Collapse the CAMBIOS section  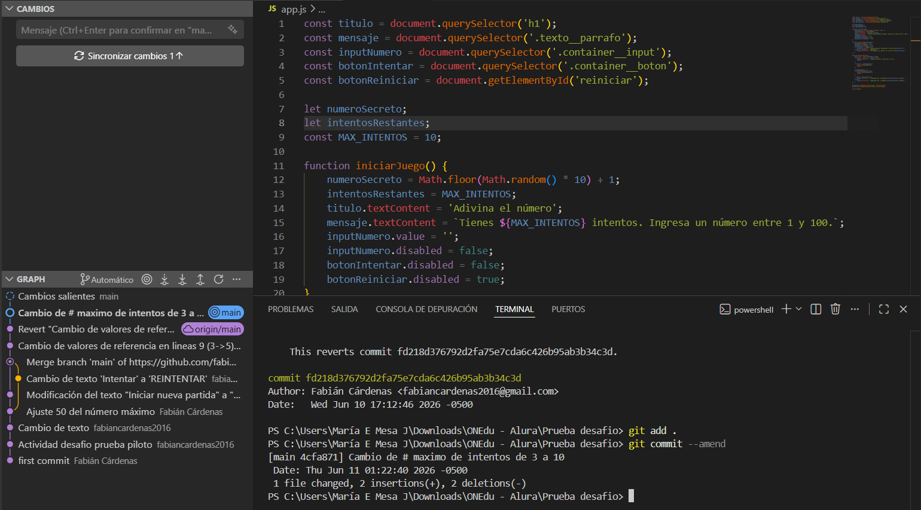point(9,9)
